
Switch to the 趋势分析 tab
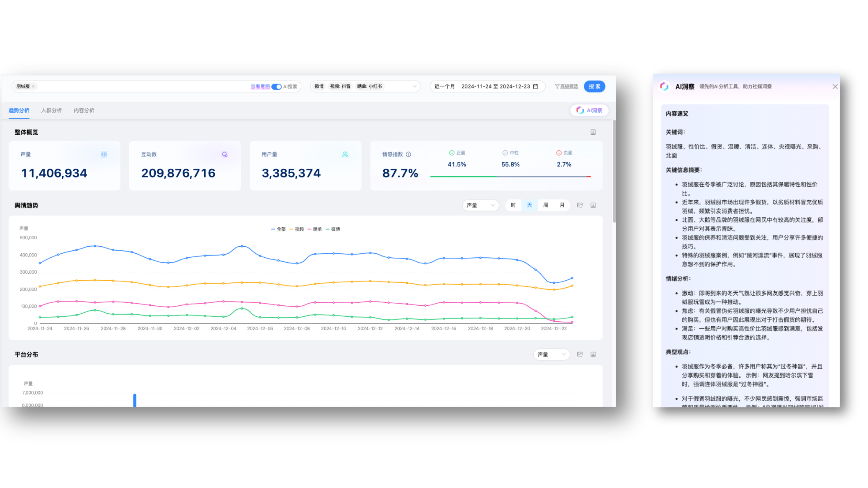coord(19,110)
